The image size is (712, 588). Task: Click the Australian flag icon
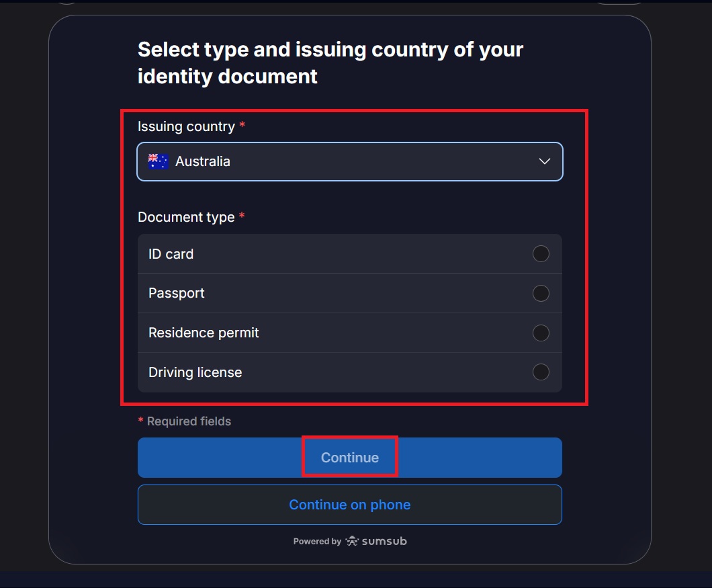pyautogui.click(x=157, y=161)
